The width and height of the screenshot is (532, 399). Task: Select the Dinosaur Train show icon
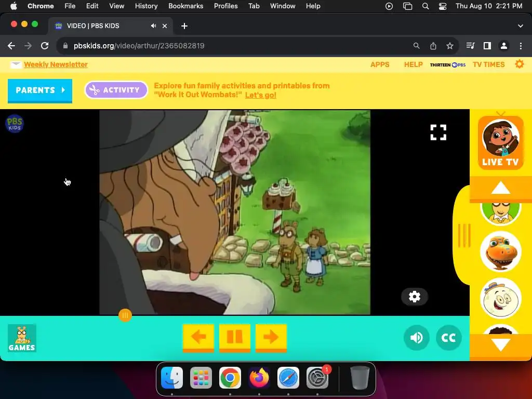click(x=500, y=251)
